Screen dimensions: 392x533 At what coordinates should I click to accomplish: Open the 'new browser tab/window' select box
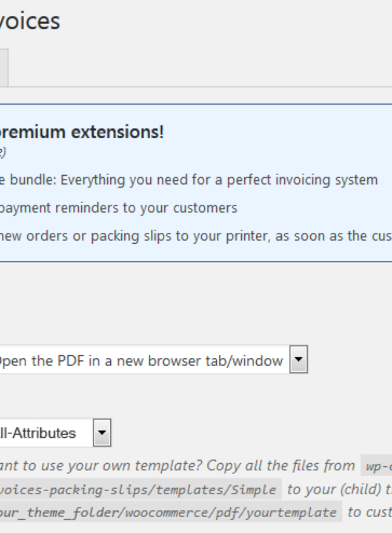154,360
